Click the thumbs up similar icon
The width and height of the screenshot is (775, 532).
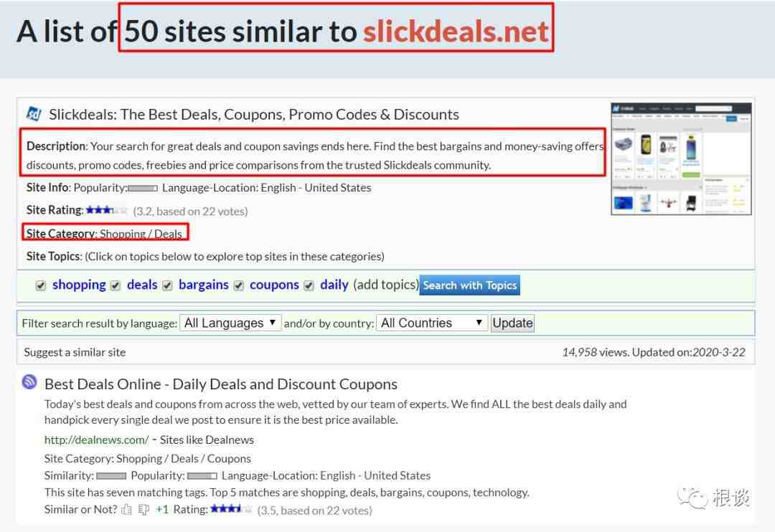click(126, 509)
